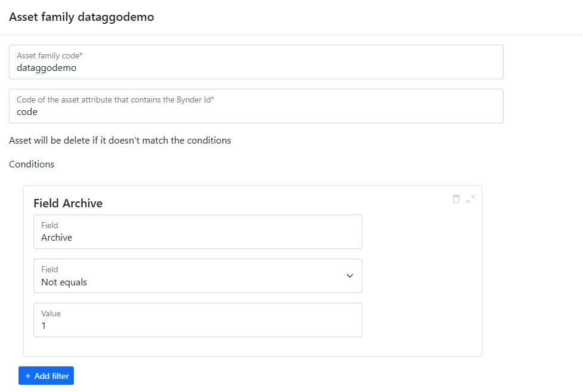This screenshot has height=392, width=583.
Task: Expand the comparison operator chevron
Action: point(351,276)
